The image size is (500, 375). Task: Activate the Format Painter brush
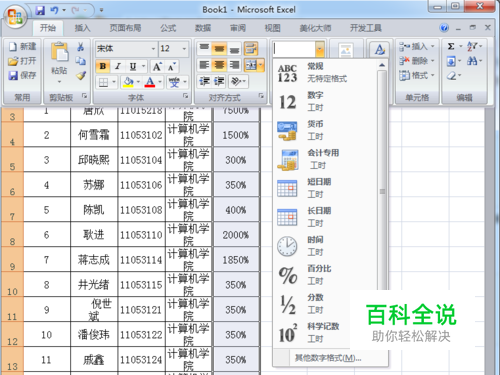80,76
